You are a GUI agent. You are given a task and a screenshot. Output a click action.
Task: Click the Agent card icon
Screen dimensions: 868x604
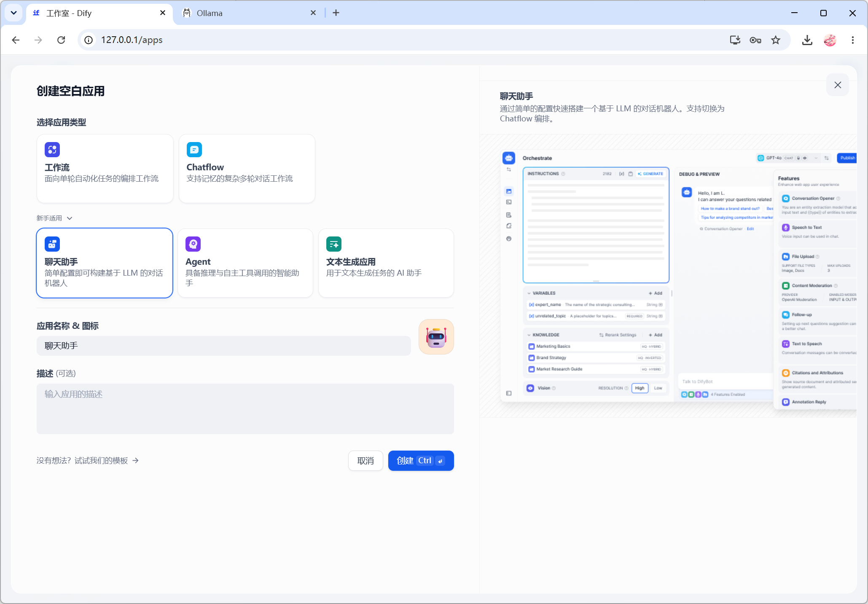tap(193, 244)
